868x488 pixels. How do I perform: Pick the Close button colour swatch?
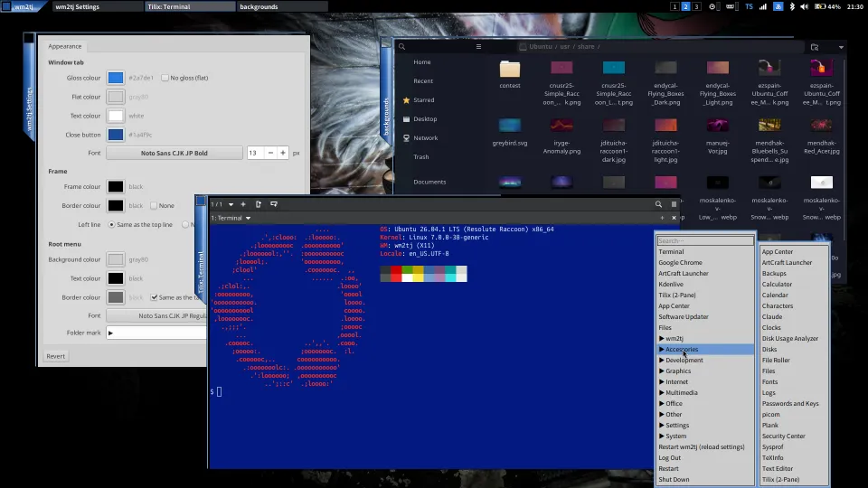point(116,135)
